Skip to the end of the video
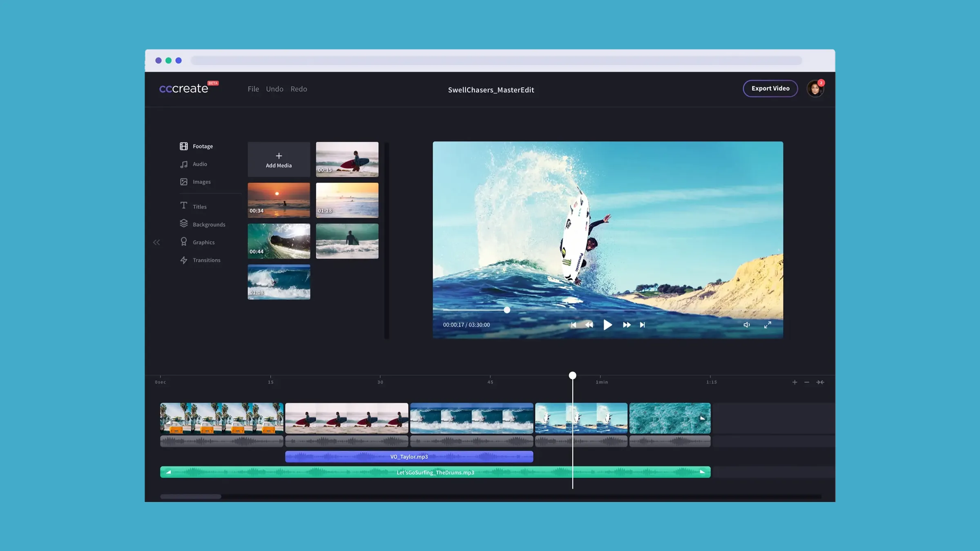Image resolution: width=980 pixels, height=551 pixels. (642, 325)
